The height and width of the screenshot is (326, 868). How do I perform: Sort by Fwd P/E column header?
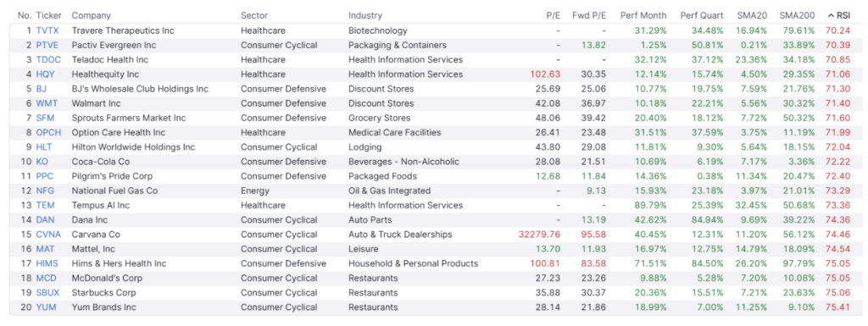tap(589, 15)
